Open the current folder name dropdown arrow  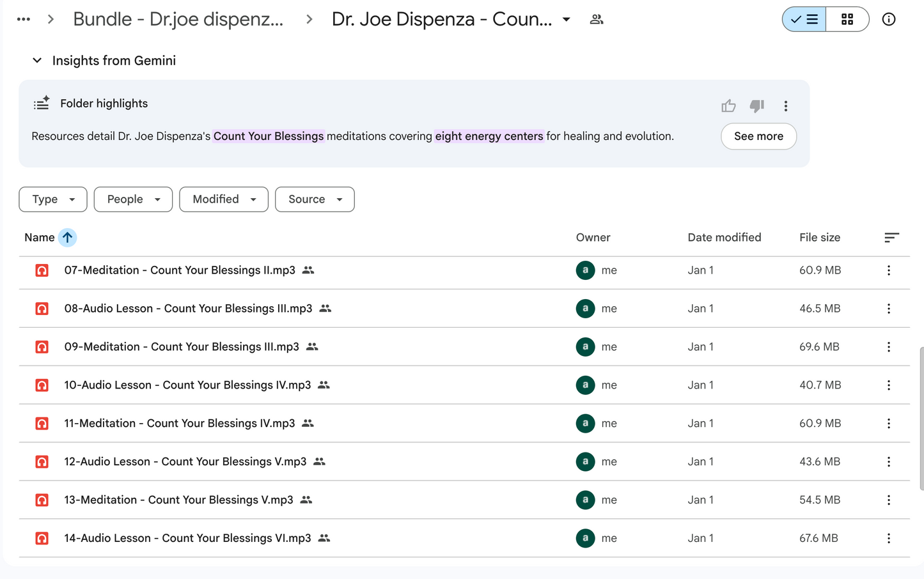(x=567, y=20)
